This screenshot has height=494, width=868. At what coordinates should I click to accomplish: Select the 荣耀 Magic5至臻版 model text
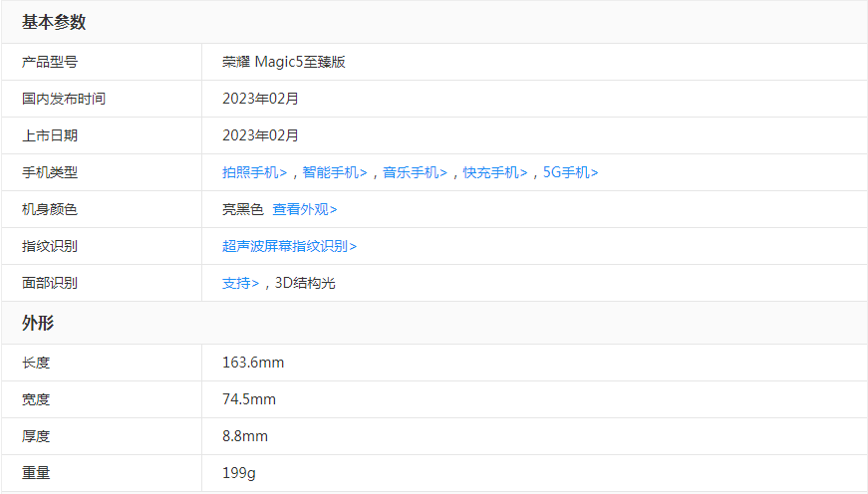(x=284, y=62)
